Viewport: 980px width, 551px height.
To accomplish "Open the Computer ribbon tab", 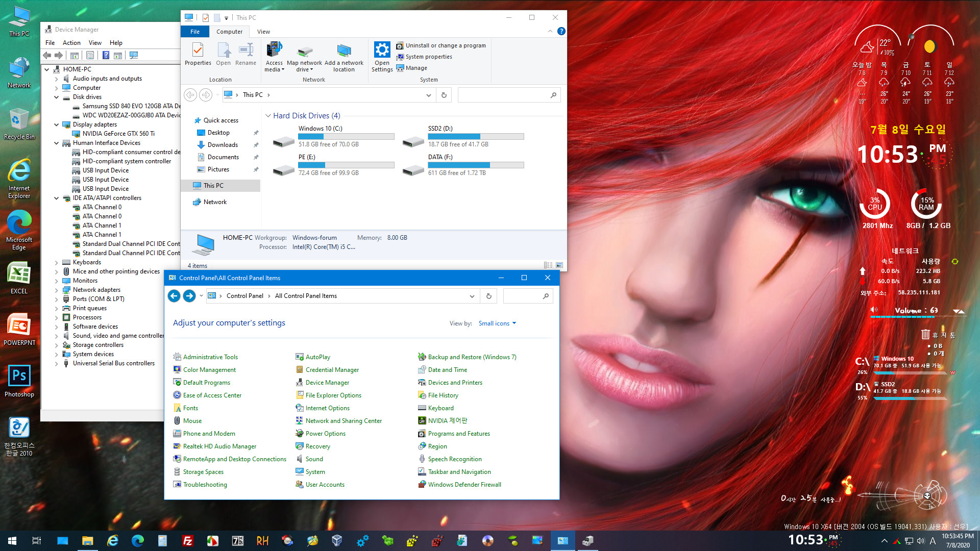I will 229,32.
